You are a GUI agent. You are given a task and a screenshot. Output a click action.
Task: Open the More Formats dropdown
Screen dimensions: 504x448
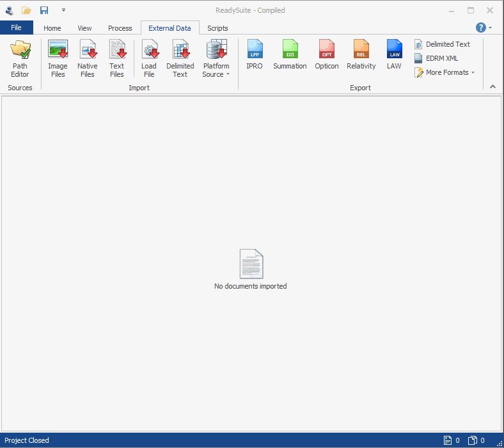[x=445, y=72]
